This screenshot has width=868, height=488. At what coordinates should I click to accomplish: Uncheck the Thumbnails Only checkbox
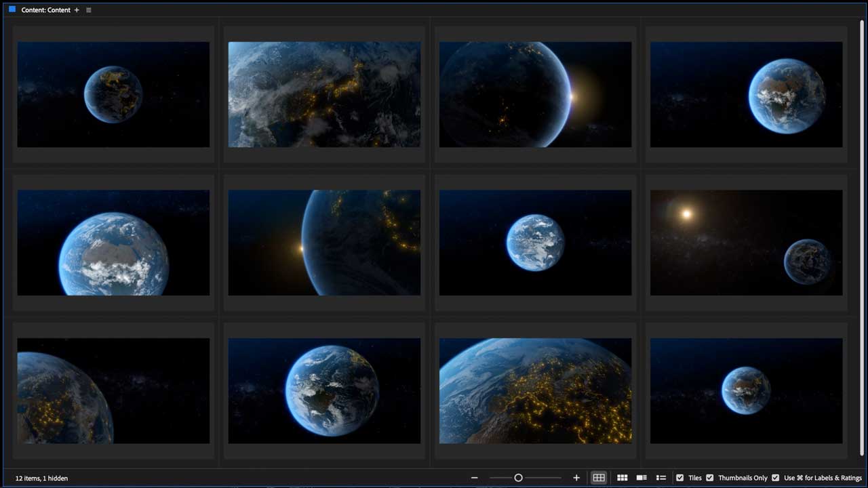(710, 478)
